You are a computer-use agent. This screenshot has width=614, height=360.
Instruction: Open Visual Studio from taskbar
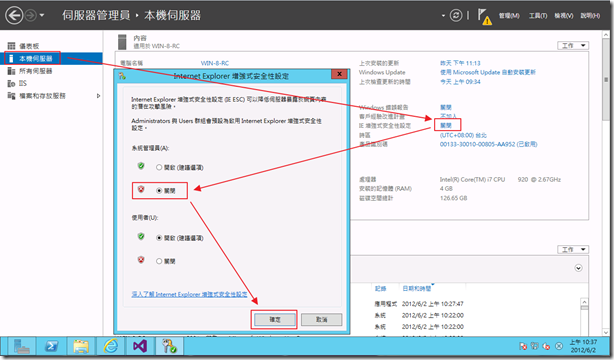tap(140, 347)
